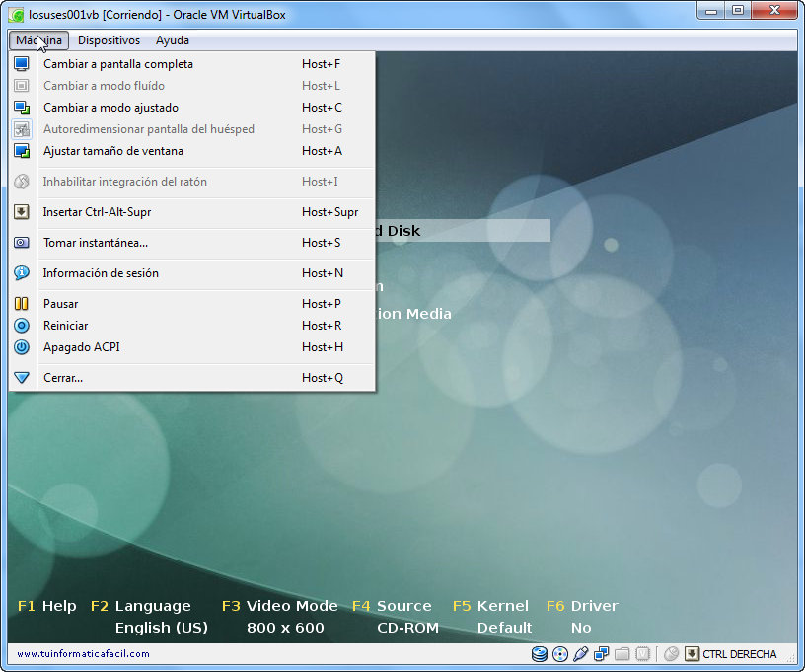Click the Ctrl-Alt-Supr arrow icon in menu

(22, 212)
